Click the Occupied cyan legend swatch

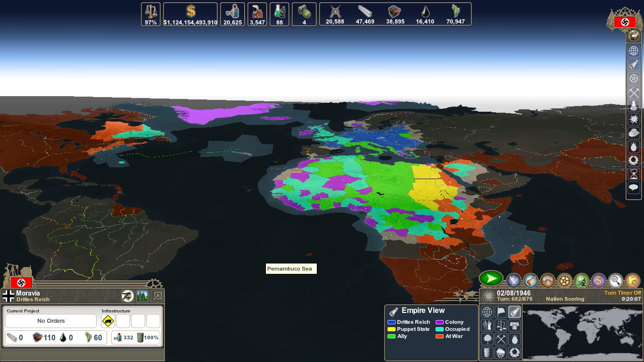point(439,329)
